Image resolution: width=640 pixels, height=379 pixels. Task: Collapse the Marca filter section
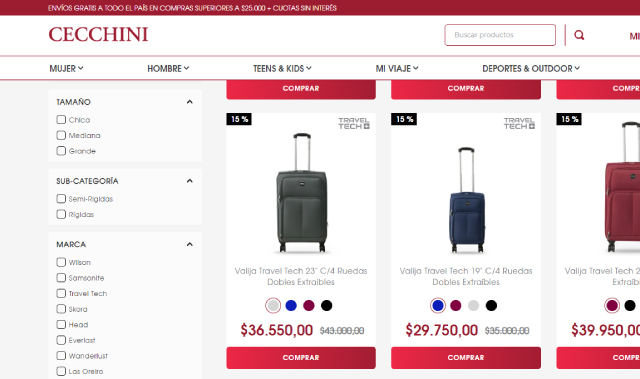pos(189,244)
